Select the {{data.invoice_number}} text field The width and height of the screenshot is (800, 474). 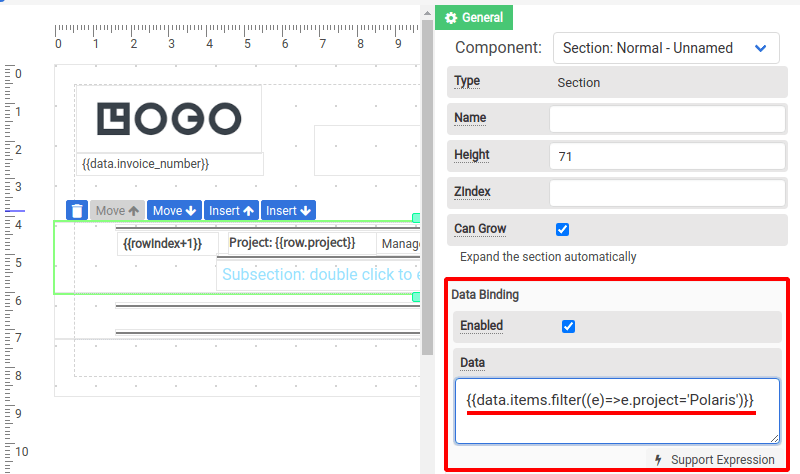click(x=170, y=164)
